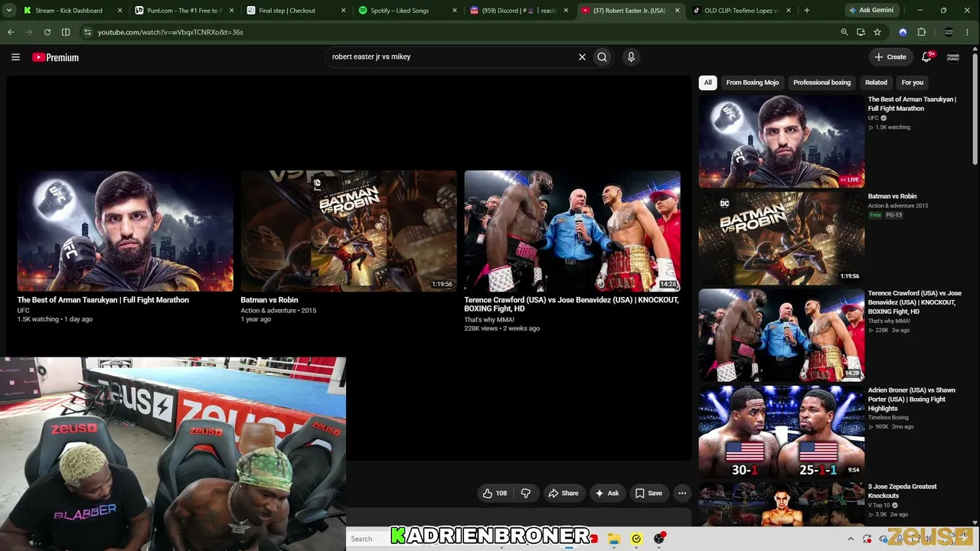
Task: Open the YouTube account avatar menu
Action: (x=953, y=57)
